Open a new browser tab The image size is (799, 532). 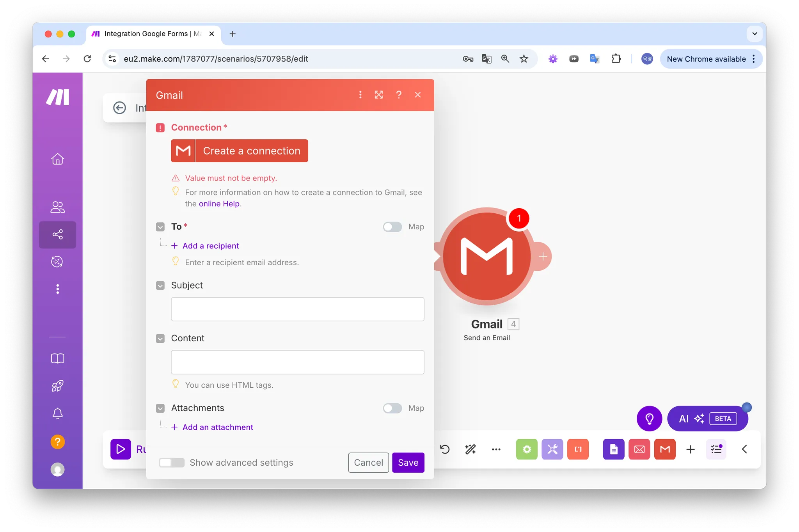coord(233,34)
